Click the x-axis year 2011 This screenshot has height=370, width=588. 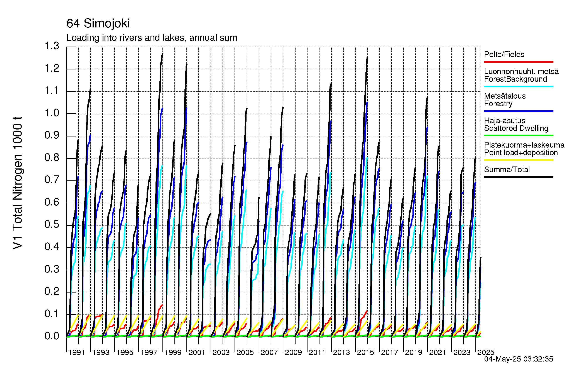point(317,352)
